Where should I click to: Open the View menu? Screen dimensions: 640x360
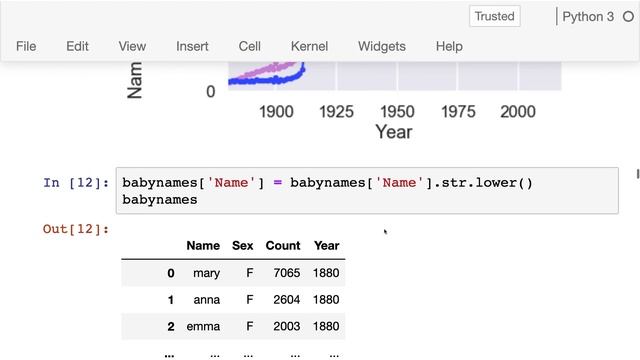click(132, 46)
